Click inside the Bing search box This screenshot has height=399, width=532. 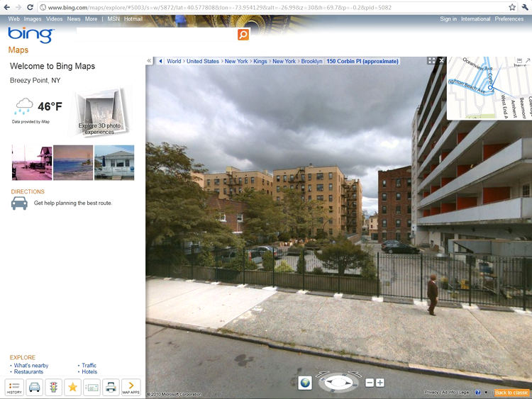pyautogui.click(x=157, y=34)
